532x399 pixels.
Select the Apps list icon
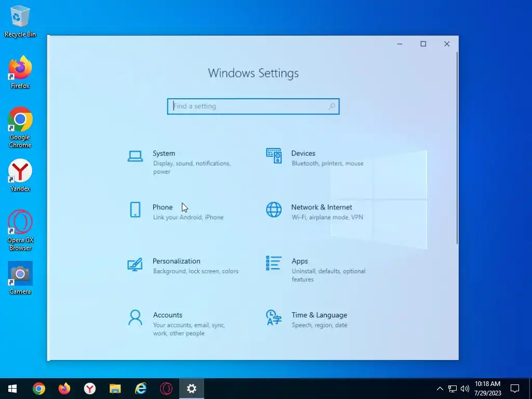click(x=273, y=263)
